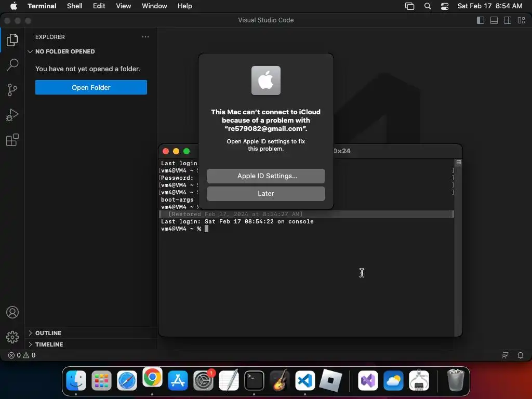The height and width of the screenshot is (399, 532).
Task: Open the Terminal menu in menu bar
Action: (x=42, y=6)
